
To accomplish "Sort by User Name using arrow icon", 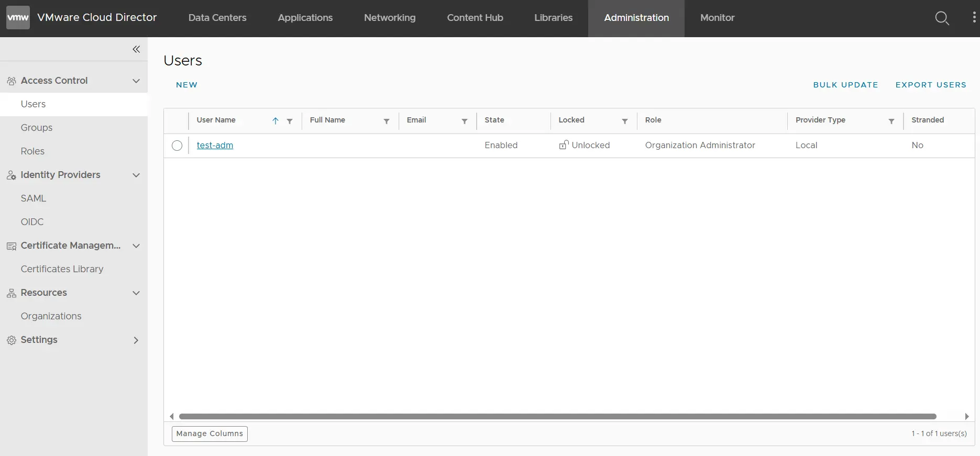I will coord(276,121).
